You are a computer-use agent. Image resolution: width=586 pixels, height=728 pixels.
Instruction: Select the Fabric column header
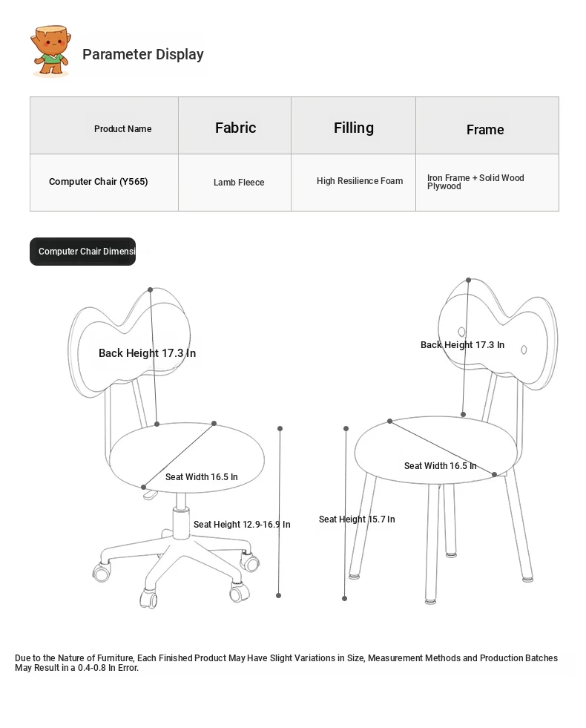tap(235, 128)
